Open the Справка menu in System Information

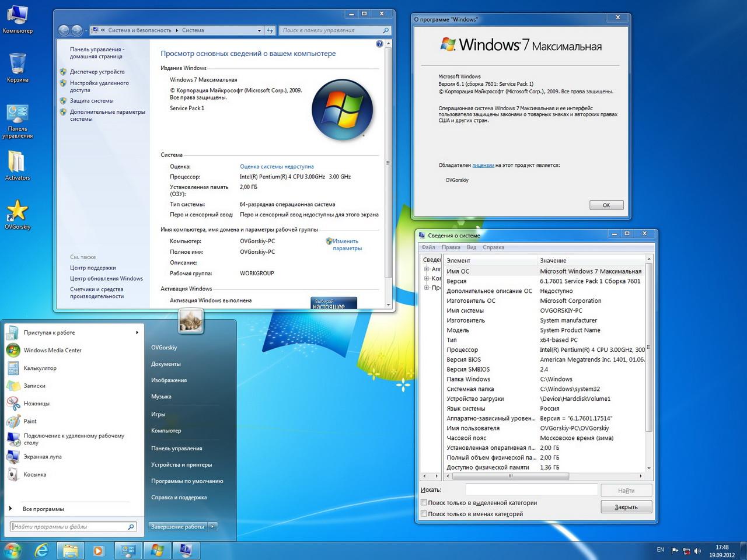(x=493, y=247)
